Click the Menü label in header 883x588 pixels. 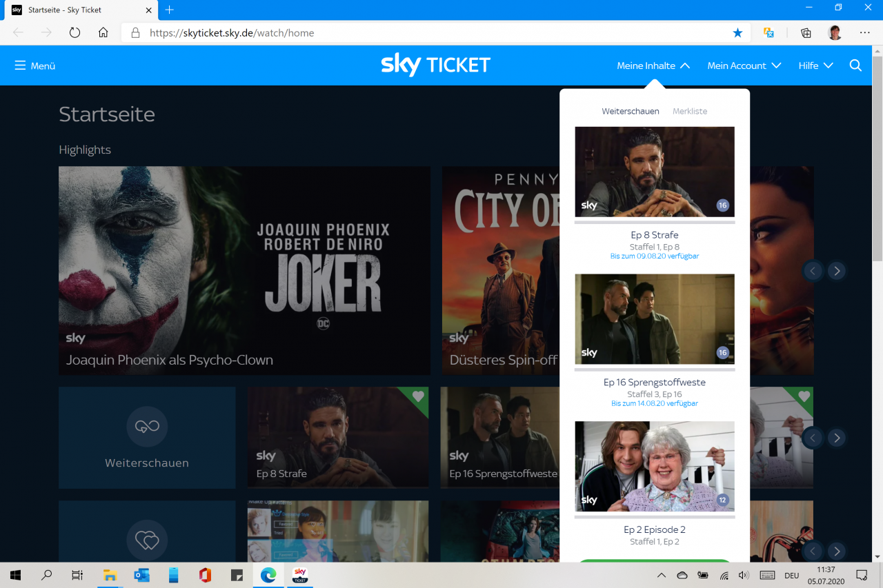pyautogui.click(x=43, y=66)
